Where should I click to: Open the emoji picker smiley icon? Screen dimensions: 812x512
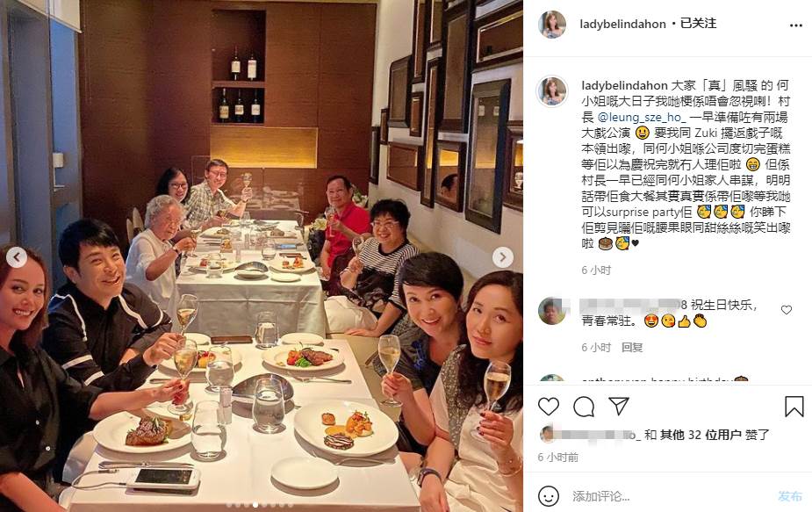549,496
